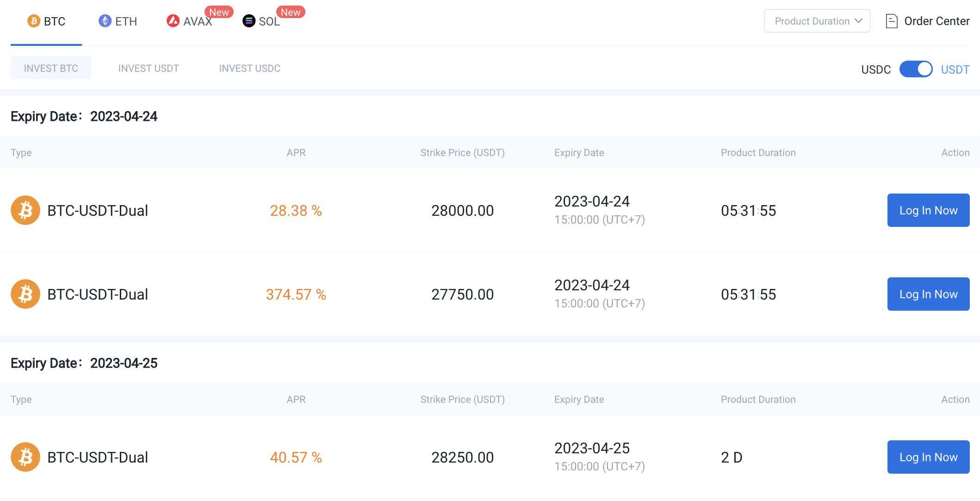Click Bitcoin icon in 28.38 % row
Viewport: 980px width, 501px height.
pos(25,210)
